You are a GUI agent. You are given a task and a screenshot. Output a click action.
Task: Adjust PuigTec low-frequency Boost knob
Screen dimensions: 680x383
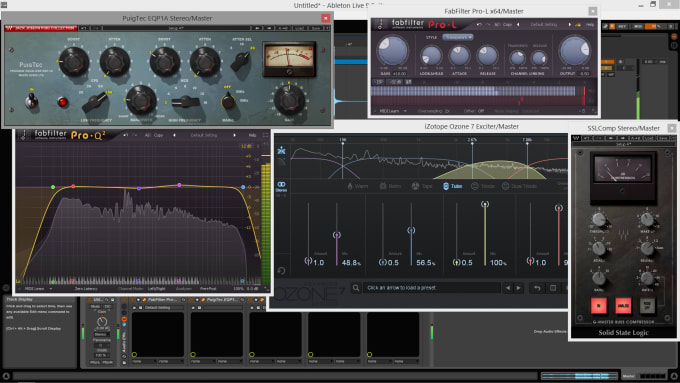tap(73, 62)
